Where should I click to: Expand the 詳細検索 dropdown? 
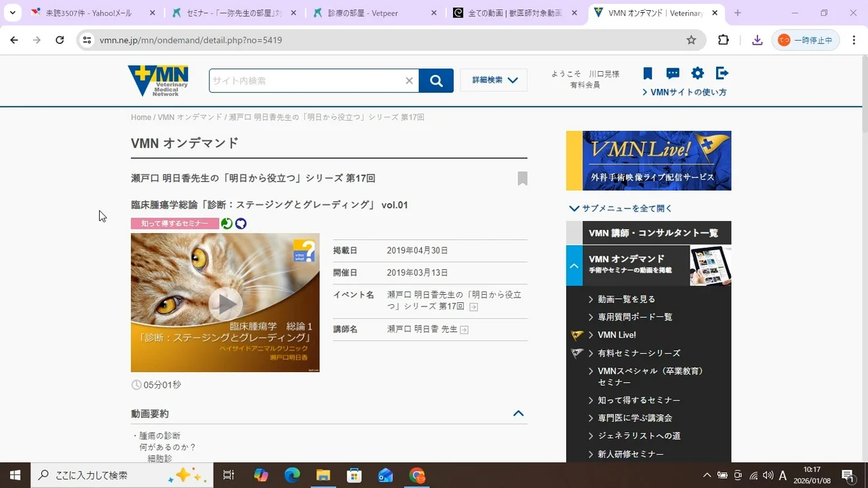(494, 80)
